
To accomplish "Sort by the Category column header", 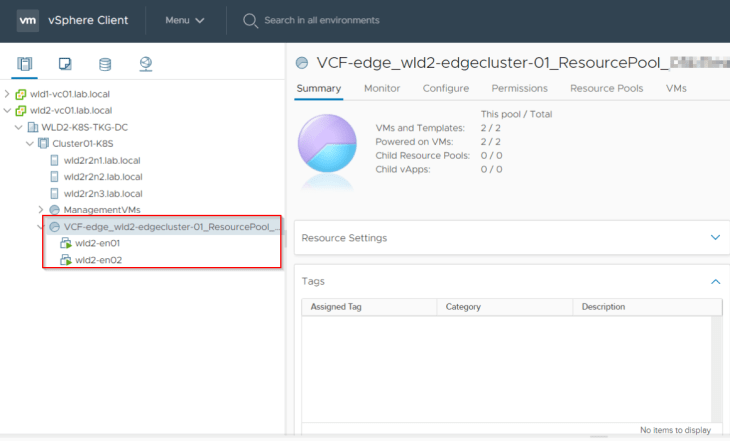I will point(505,307).
